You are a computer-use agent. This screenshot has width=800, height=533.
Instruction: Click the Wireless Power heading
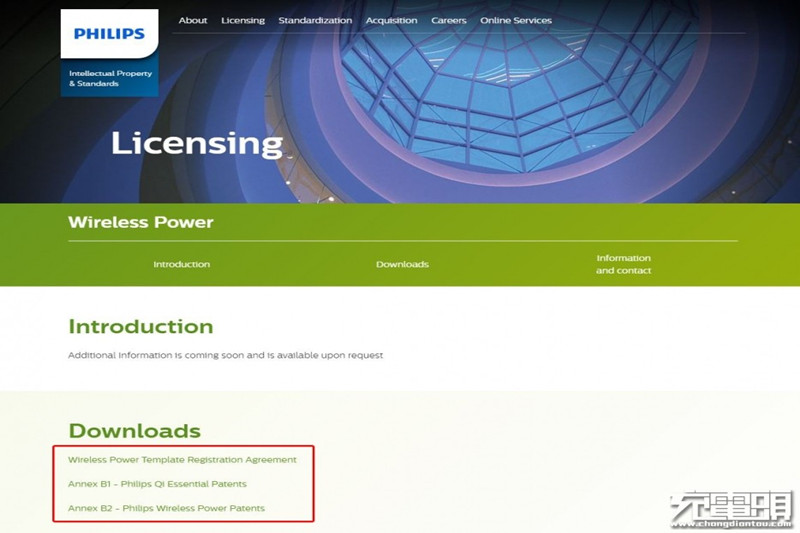click(x=141, y=222)
